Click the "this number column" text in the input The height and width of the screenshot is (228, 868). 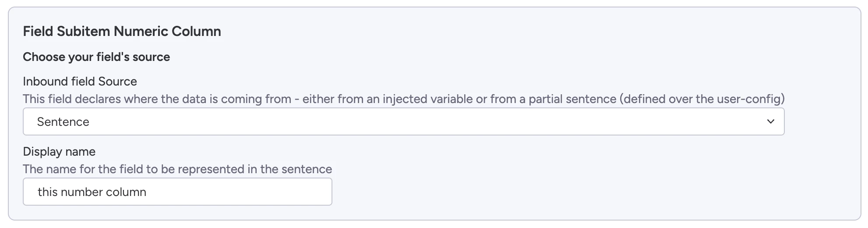coord(92,192)
